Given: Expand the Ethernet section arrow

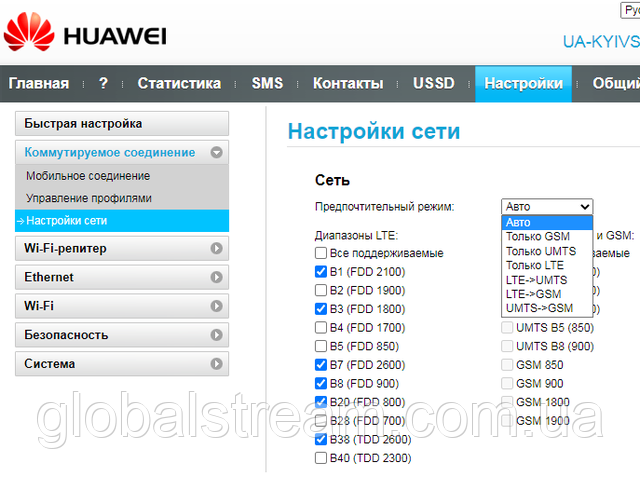Looking at the screenshot, I should click(x=216, y=277).
